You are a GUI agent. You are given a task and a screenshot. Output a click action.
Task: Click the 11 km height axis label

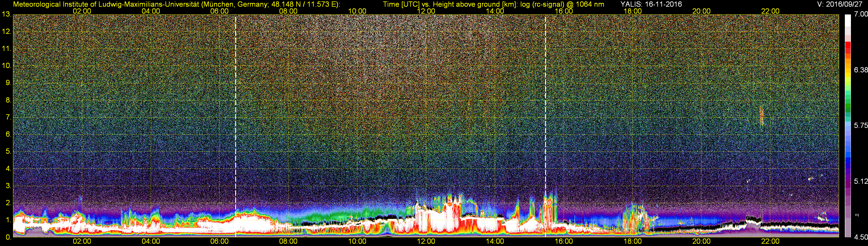pyautogui.click(x=6, y=49)
